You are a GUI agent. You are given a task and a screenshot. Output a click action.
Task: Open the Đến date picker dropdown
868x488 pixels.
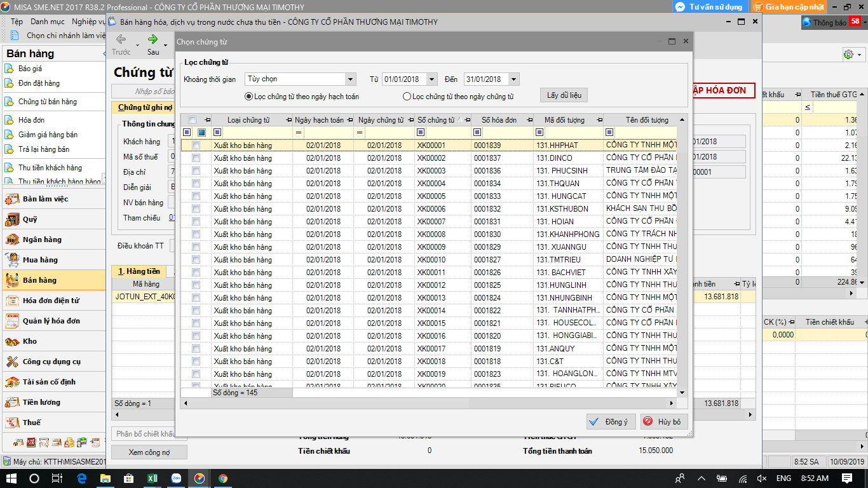pos(513,79)
